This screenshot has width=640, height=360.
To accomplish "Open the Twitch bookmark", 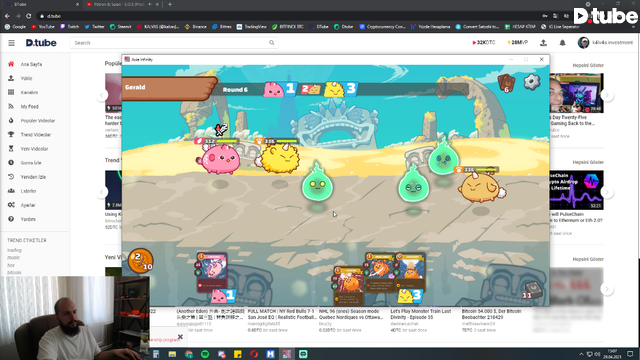I will 69,27.
